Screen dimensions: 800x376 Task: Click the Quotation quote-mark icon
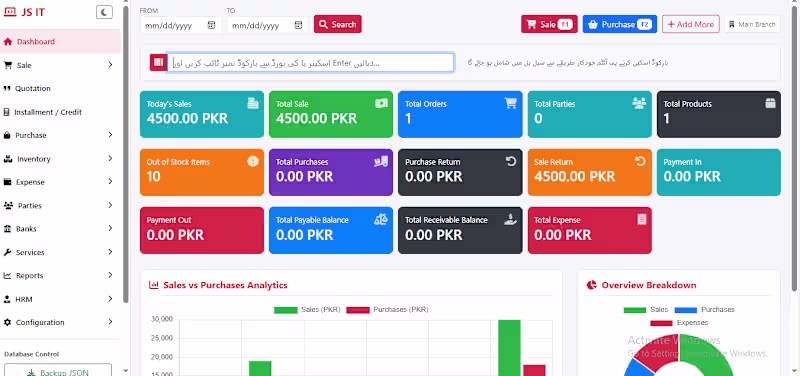click(7, 89)
